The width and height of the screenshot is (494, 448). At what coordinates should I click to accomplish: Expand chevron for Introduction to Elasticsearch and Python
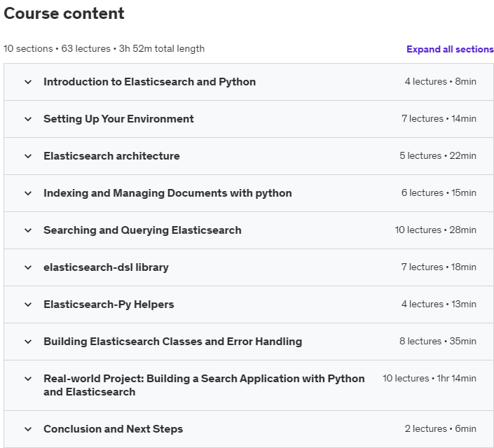28,82
